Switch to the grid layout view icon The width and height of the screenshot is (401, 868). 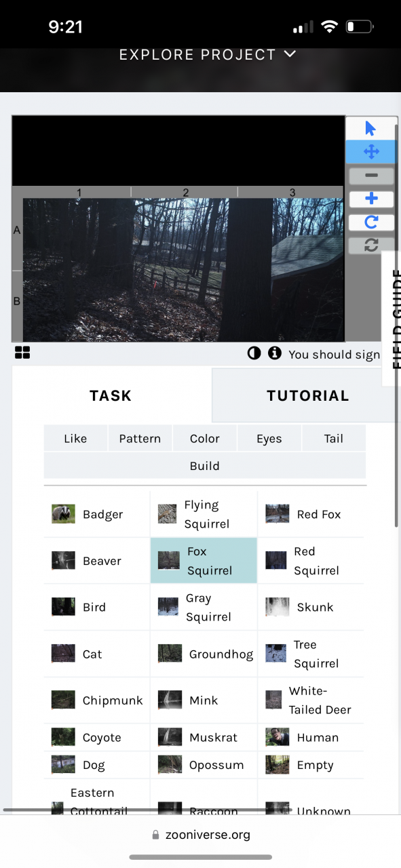(x=22, y=353)
